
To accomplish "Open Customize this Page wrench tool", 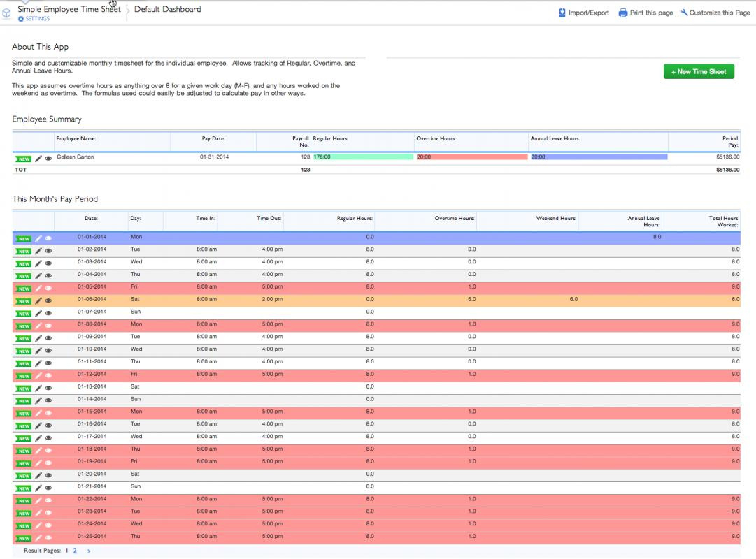I will pos(683,12).
